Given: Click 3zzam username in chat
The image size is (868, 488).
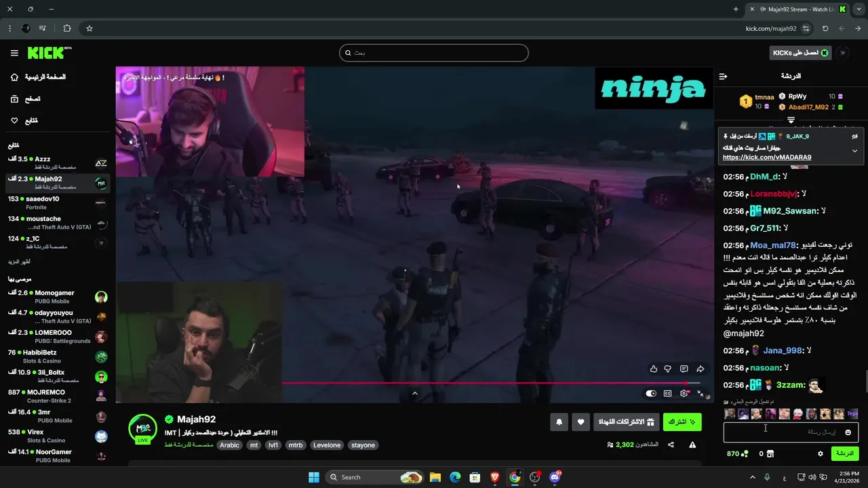Looking at the screenshot, I should pyautogui.click(x=791, y=385).
